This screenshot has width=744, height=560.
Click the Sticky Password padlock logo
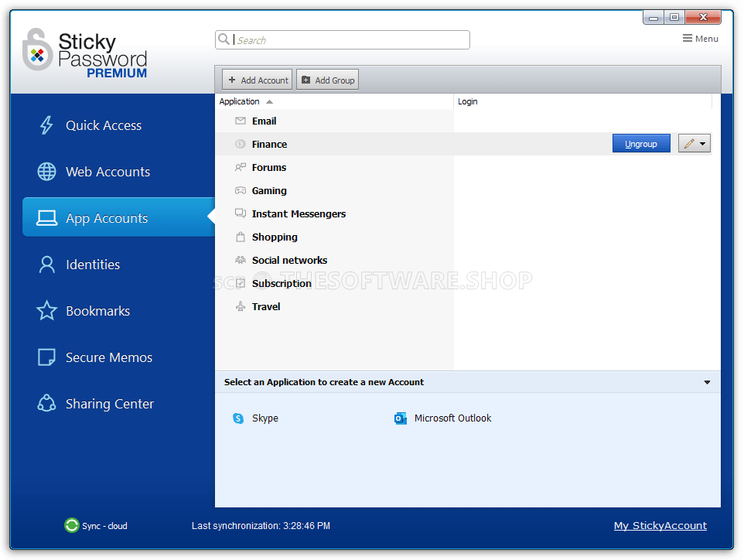[x=37, y=50]
